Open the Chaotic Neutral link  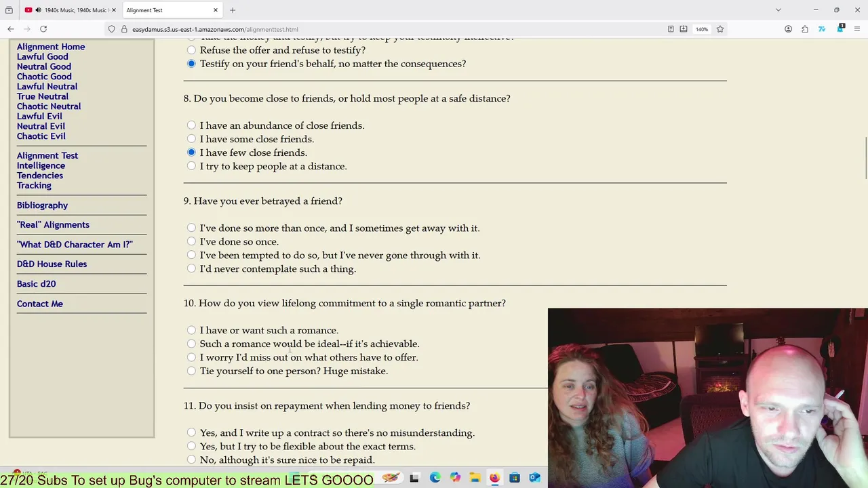tap(49, 106)
